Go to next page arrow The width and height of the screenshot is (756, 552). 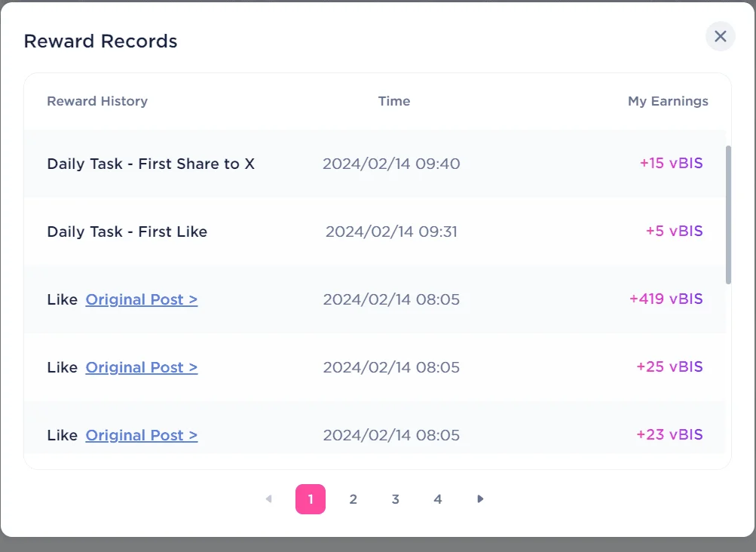(479, 499)
